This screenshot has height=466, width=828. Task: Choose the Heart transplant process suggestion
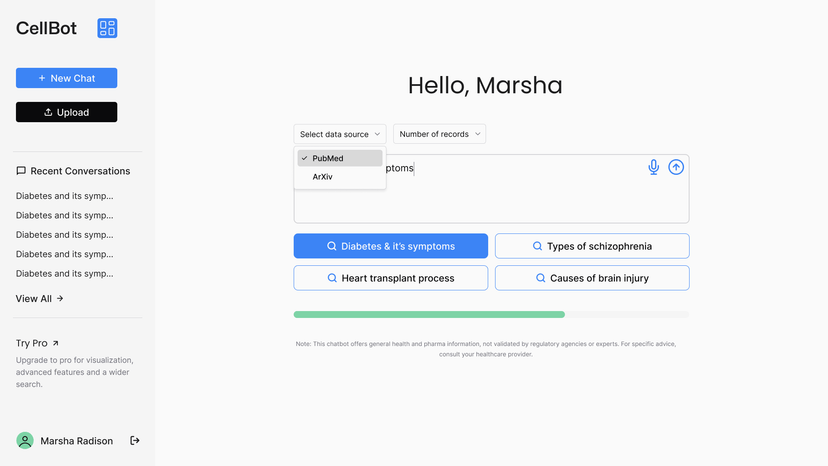pos(390,278)
